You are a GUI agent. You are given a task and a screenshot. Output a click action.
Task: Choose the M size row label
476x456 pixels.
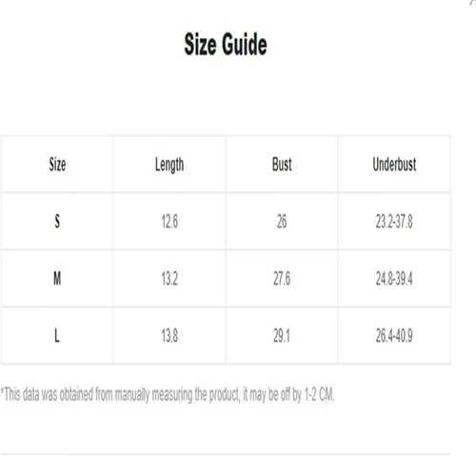pyautogui.click(x=57, y=279)
